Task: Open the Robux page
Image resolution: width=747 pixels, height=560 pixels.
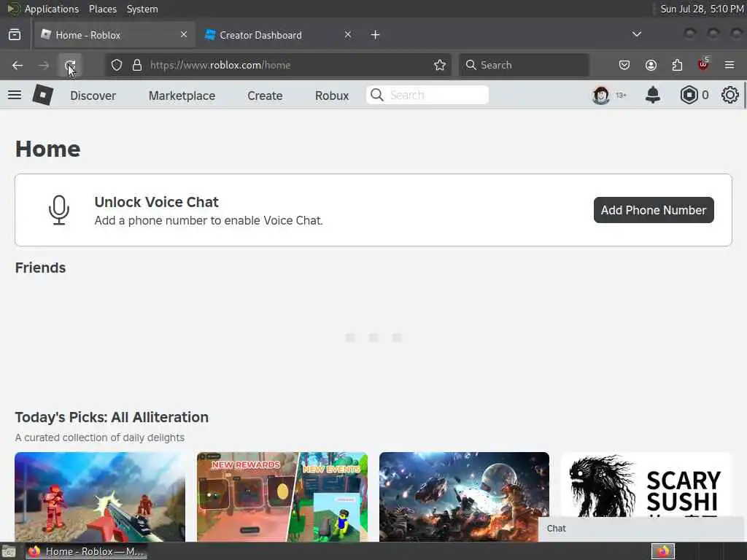Action: tap(332, 96)
